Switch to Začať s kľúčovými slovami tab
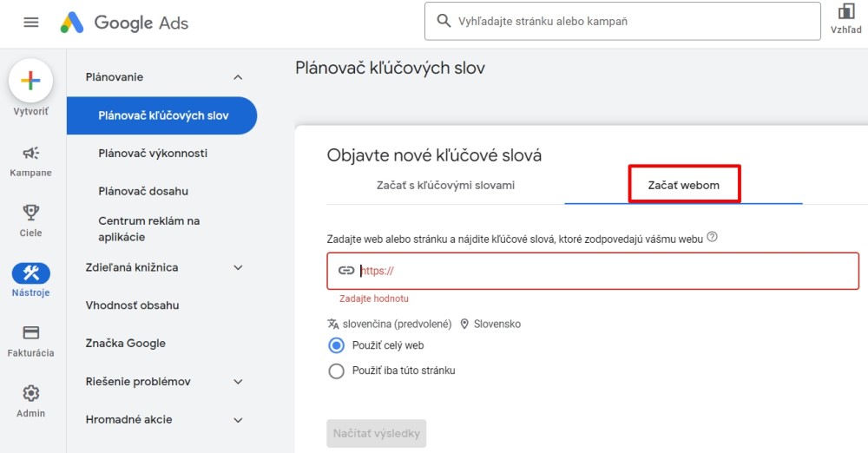This screenshot has height=453, width=868. 445,186
